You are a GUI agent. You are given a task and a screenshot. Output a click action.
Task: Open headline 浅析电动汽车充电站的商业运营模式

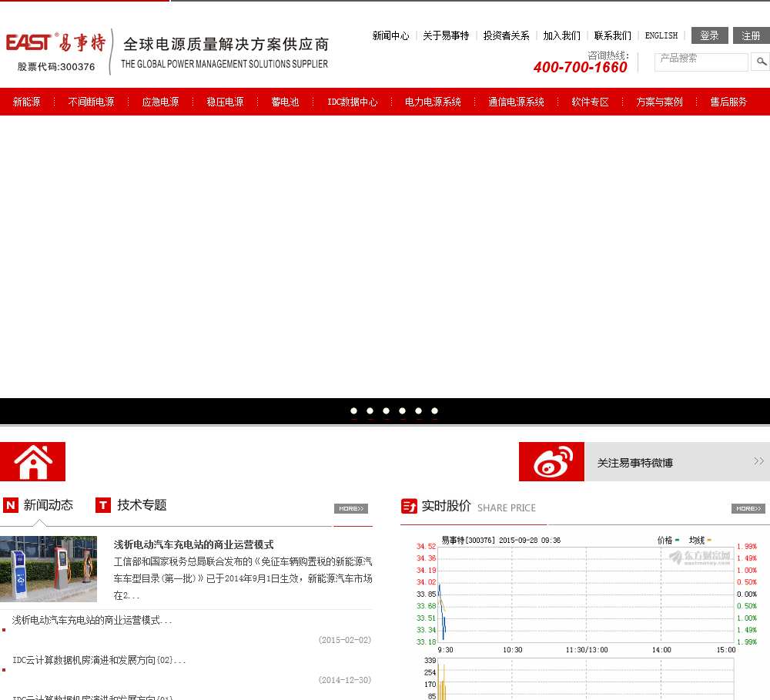pyautogui.click(x=193, y=544)
